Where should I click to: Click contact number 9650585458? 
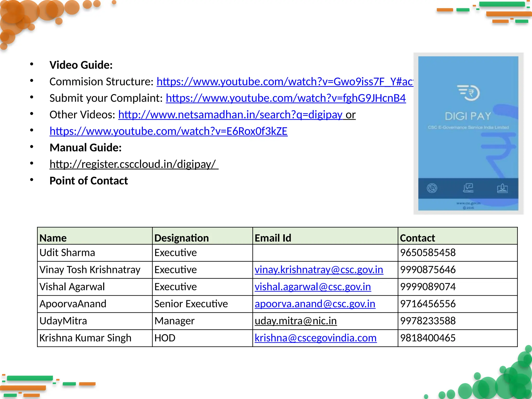click(428, 253)
